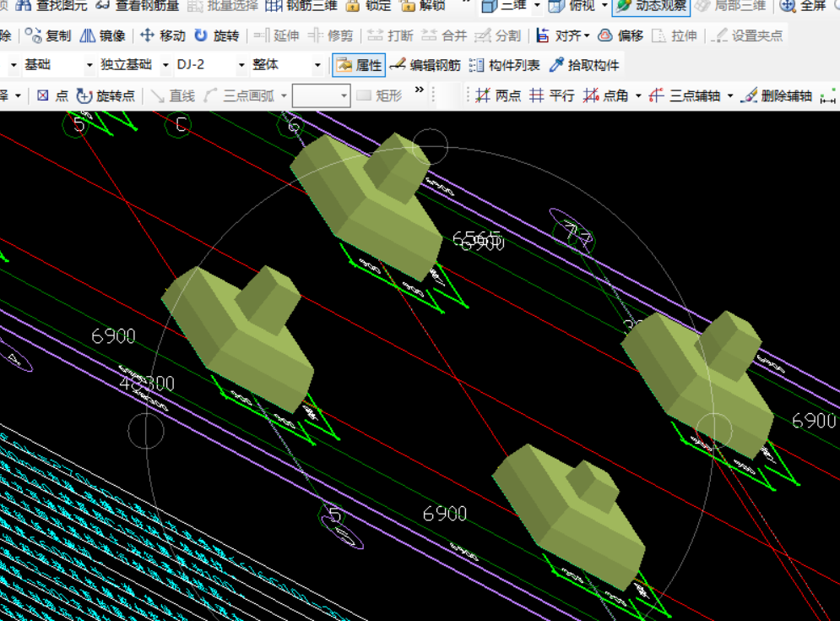Open the 对齐 align dropdown
Screen dimensions: 840x621
[x=563, y=35]
